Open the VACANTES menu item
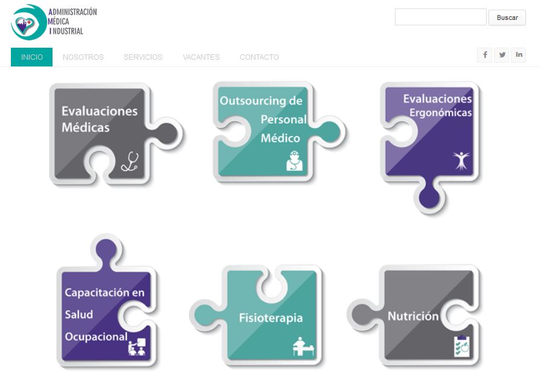The width and height of the screenshot is (541, 392). 201,57
